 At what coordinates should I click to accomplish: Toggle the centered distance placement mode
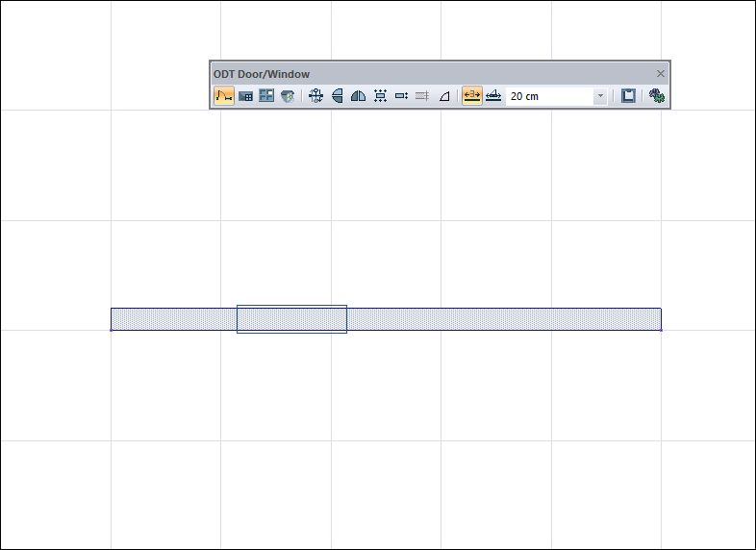pos(471,96)
